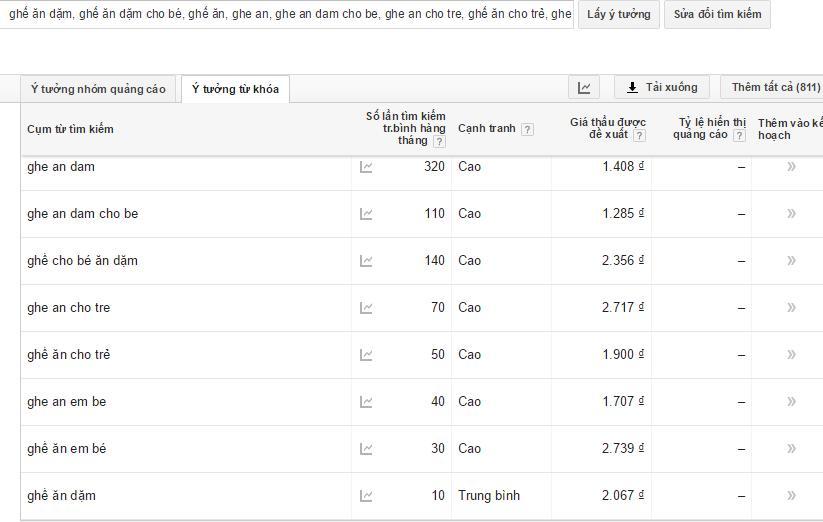The height and width of the screenshot is (522, 823).
Task: Show trend chart for 'ghe an em be'
Action: click(366, 402)
